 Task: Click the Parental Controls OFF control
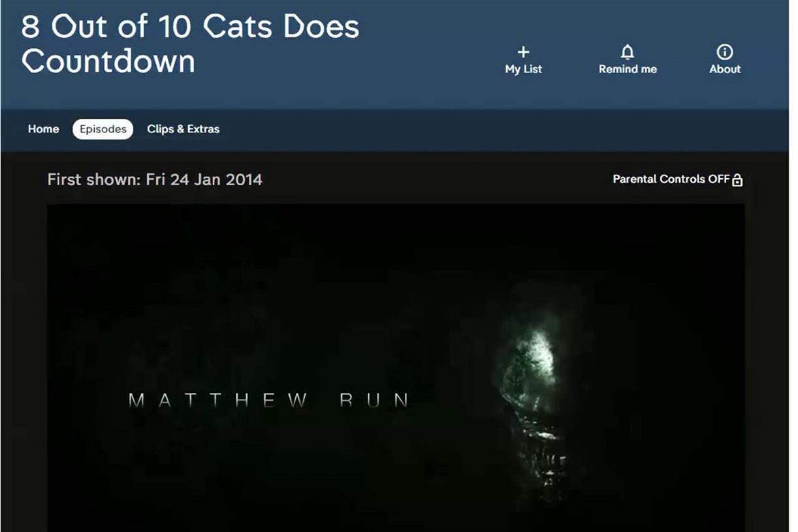[676, 179]
